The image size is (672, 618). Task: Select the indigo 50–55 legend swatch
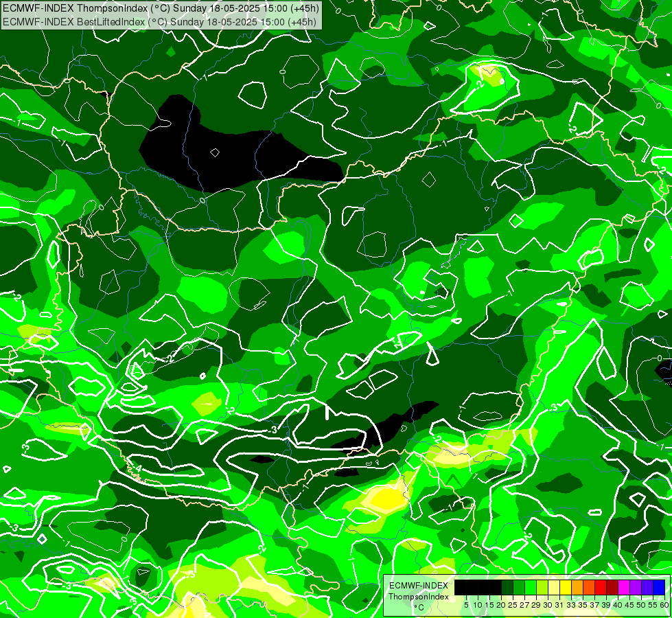point(647,587)
